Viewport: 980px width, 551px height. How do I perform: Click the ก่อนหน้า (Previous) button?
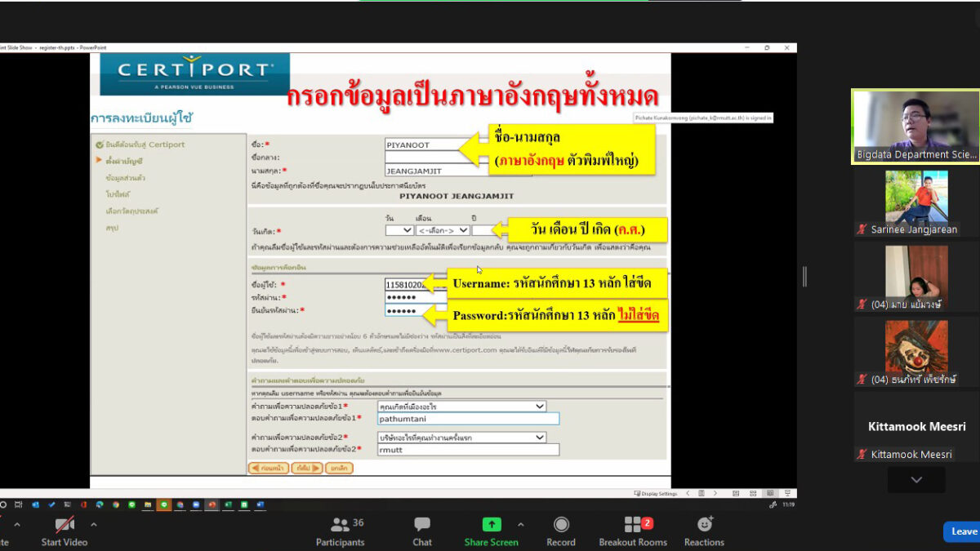(x=269, y=469)
